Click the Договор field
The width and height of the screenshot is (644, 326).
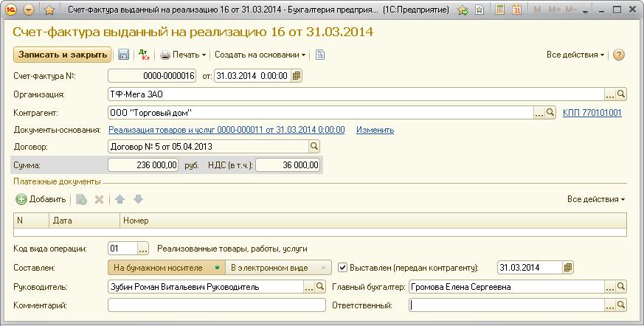pos(208,147)
